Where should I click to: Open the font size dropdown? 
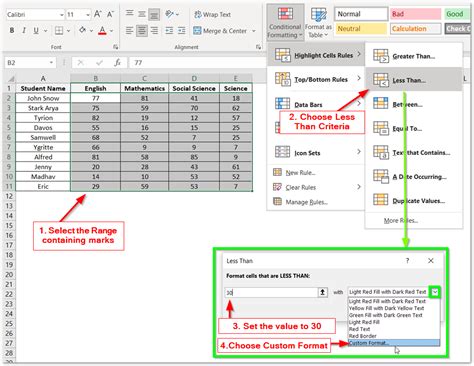tap(88, 15)
